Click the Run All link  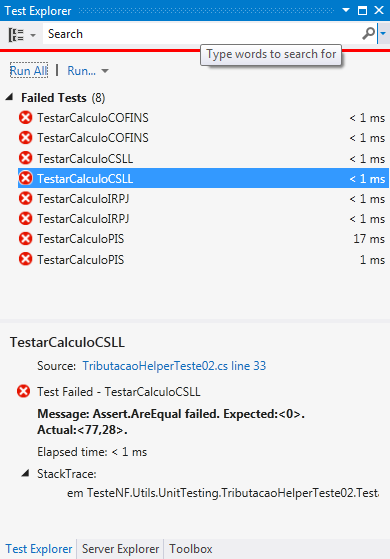(29, 71)
